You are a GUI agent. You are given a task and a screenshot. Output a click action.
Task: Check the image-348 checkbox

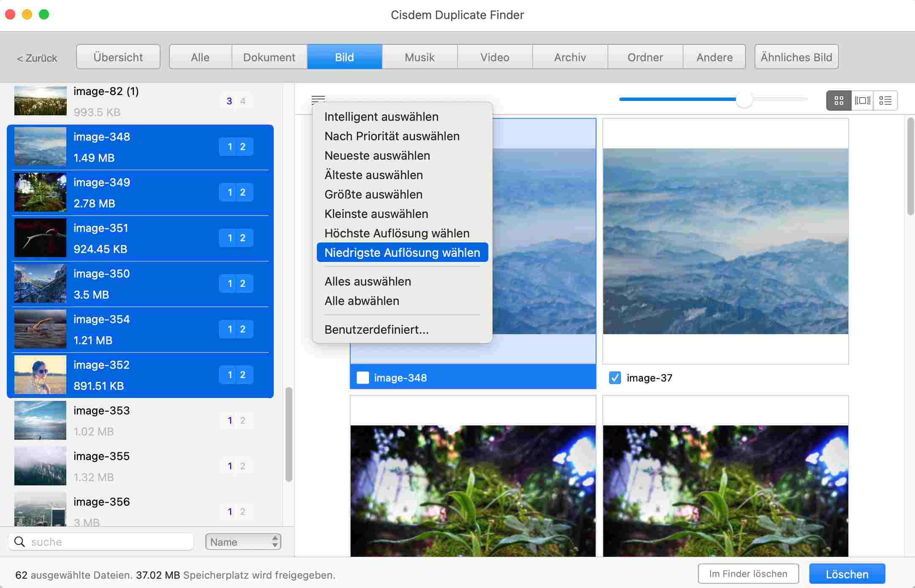point(363,378)
